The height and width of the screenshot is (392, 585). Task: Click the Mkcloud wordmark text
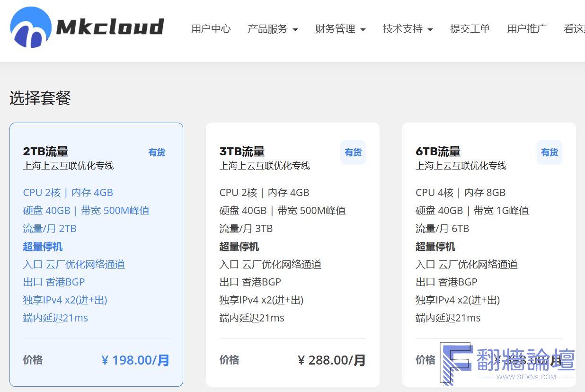[110, 27]
